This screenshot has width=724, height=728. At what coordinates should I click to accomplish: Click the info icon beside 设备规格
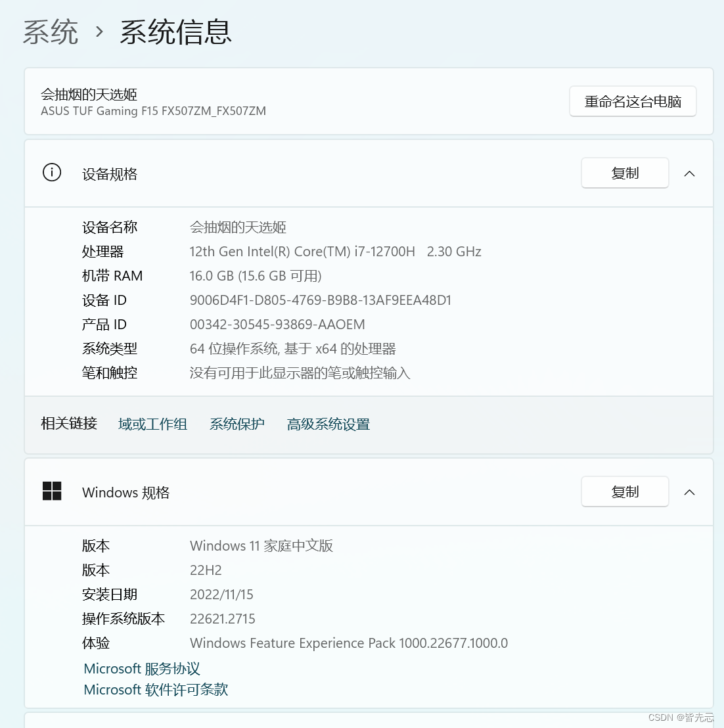click(x=51, y=172)
